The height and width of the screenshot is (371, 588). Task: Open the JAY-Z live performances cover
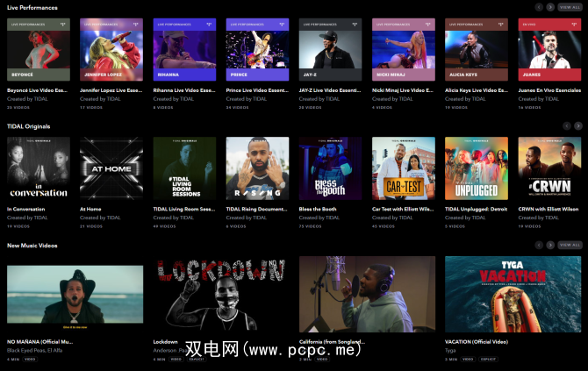tap(330, 49)
